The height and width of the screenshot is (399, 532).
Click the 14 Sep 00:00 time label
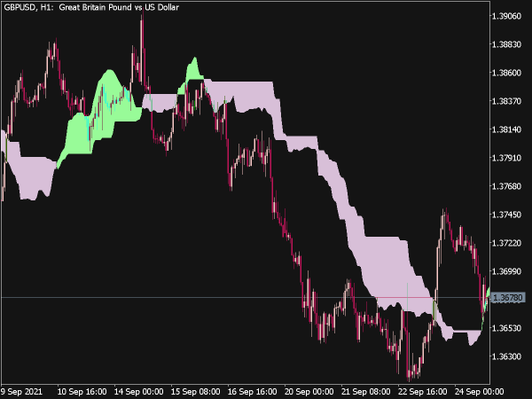138,392
